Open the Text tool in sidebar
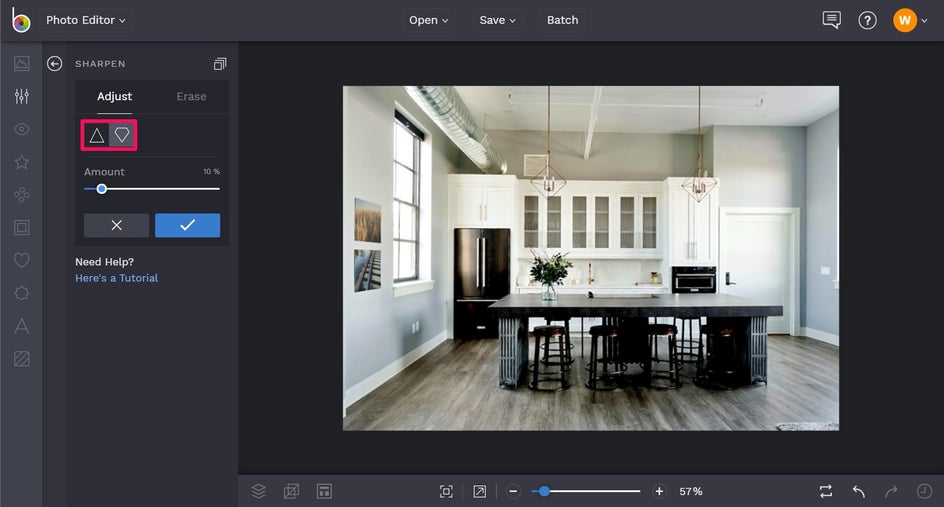This screenshot has width=944, height=507. [x=21, y=326]
